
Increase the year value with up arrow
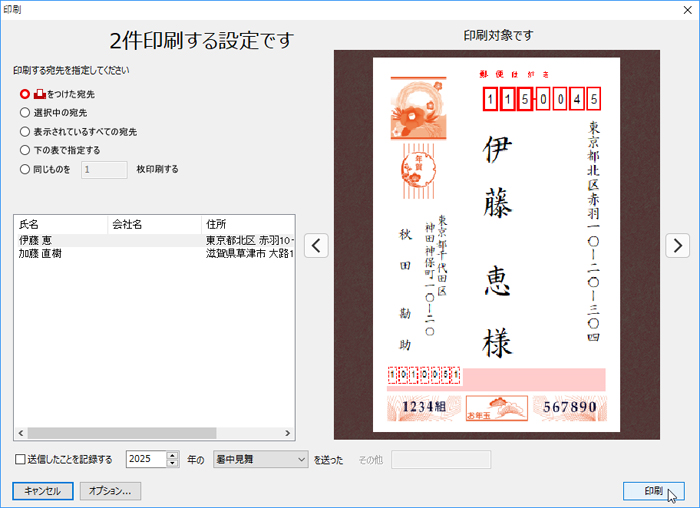pyautogui.click(x=173, y=455)
